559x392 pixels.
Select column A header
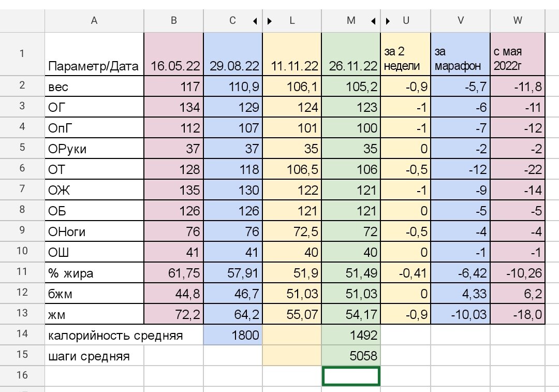(94, 21)
